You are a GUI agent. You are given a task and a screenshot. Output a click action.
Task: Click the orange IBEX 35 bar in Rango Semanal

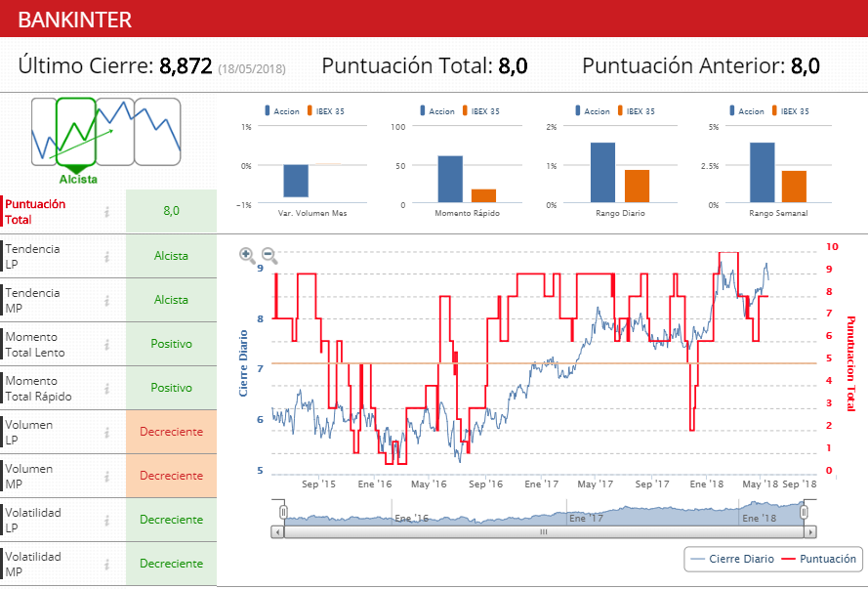[x=795, y=187]
